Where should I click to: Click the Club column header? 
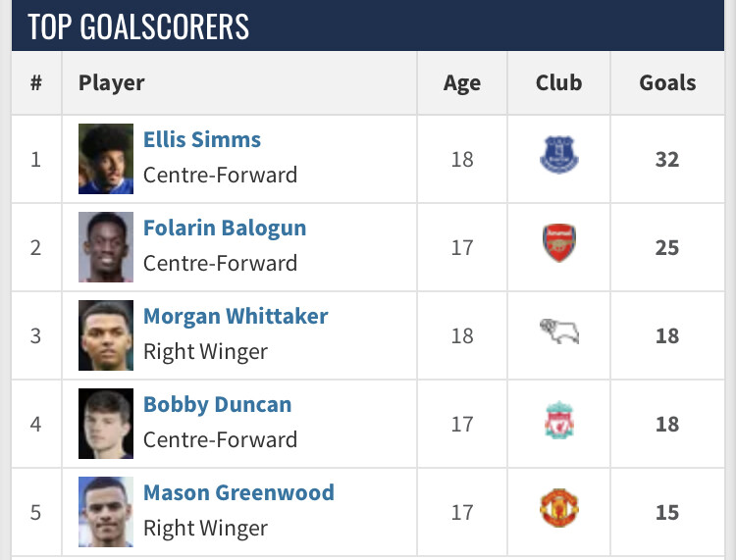pos(558,82)
